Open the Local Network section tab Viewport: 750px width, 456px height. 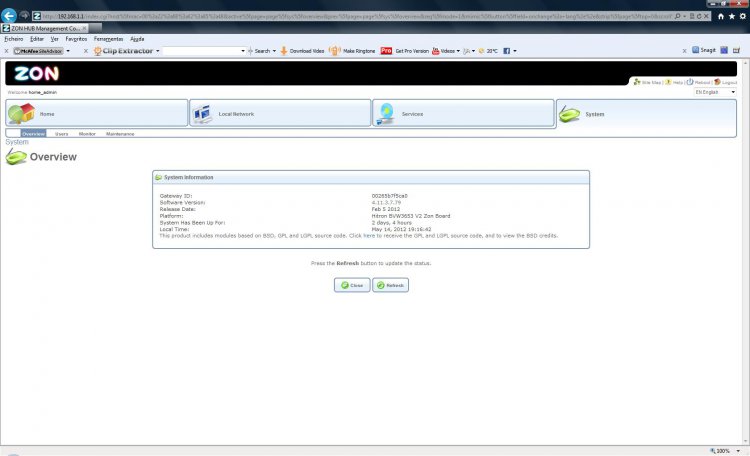tap(280, 113)
